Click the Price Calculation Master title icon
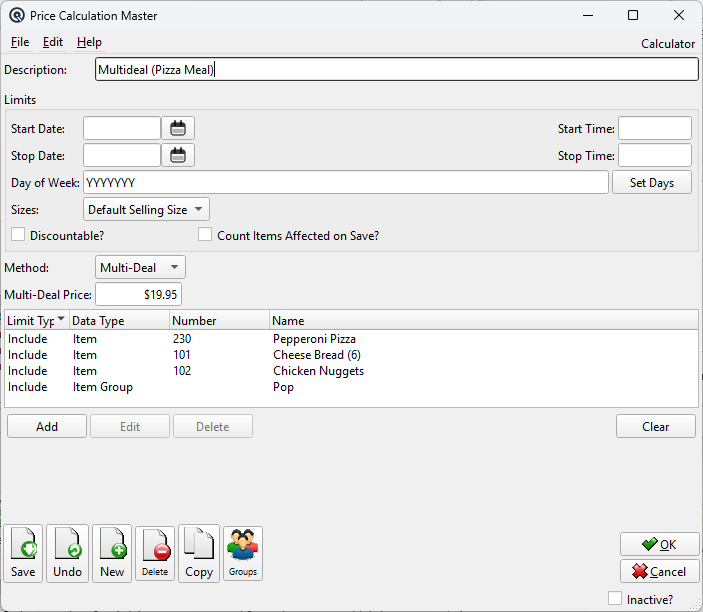This screenshot has height=612, width=703. [x=17, y=16]
